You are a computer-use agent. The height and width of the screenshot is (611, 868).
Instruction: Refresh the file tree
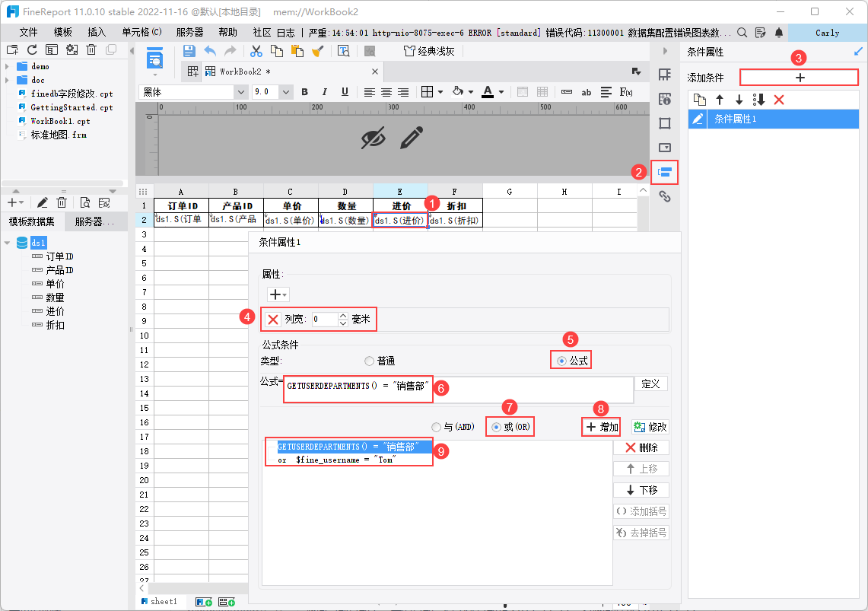[x=32, y=49]
